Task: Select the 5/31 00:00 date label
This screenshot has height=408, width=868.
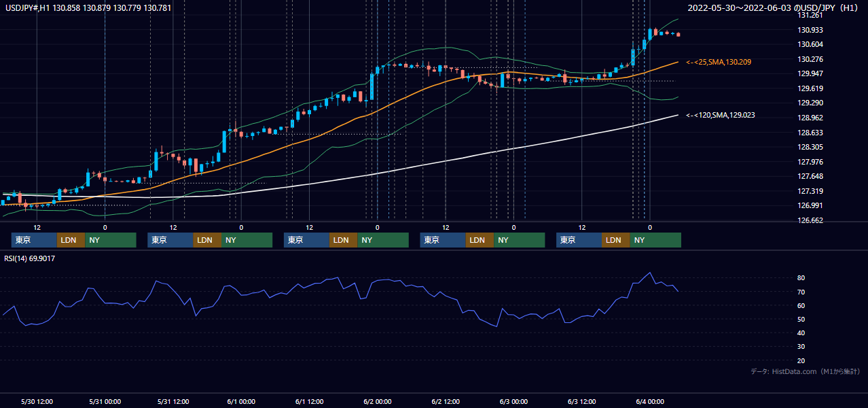Action: click(105, 401)
